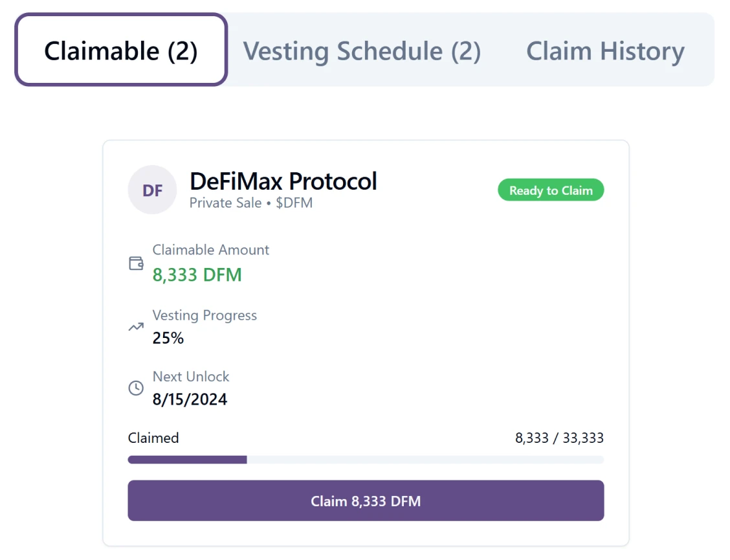Viewport: 730px width, 560px height.
Task: Open the DF token avatar for DeFiMax Protocol
Action: click(153, 190)
